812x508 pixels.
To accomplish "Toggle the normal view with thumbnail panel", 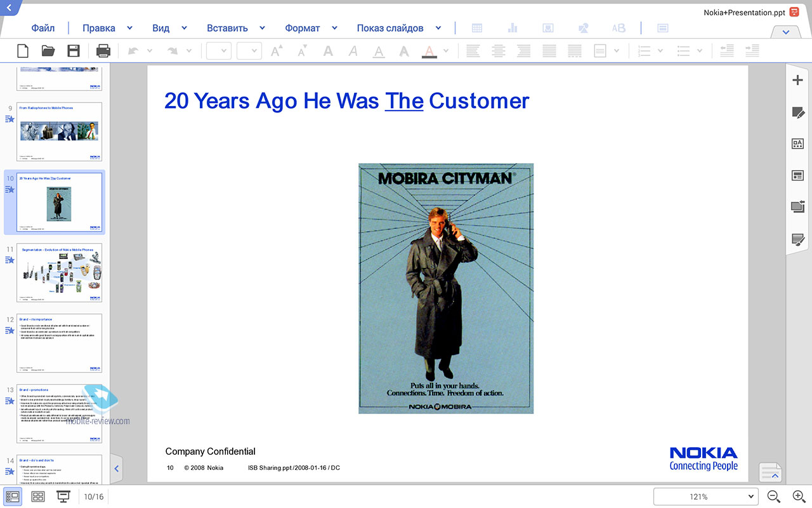I will 13,497.
